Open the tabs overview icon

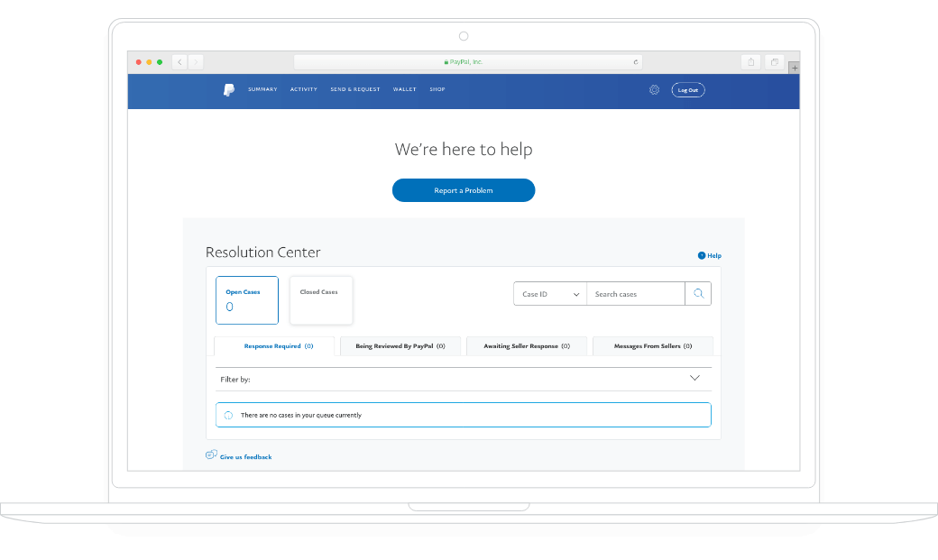tap(775, 61)
